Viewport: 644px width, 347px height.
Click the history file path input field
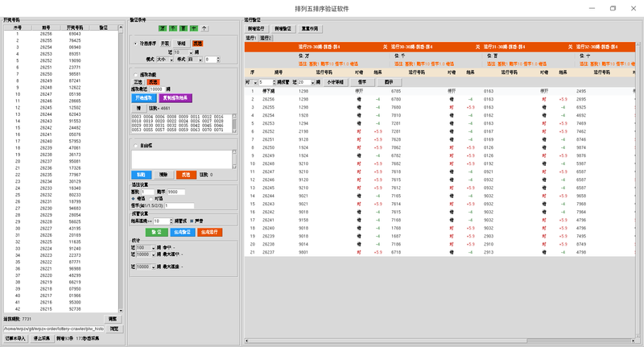click(x=53, y=328)
